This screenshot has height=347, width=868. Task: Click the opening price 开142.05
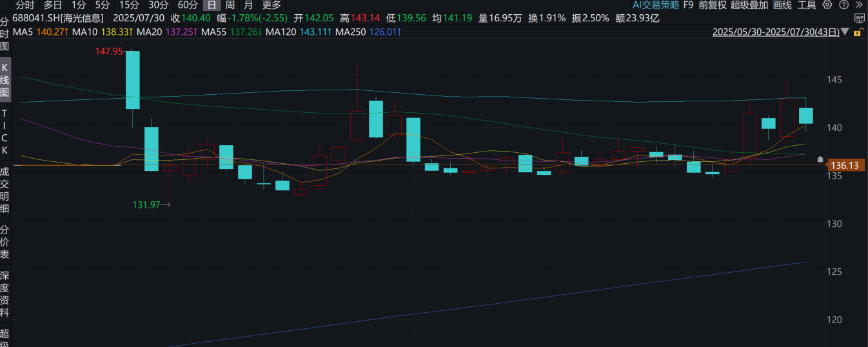314,18
